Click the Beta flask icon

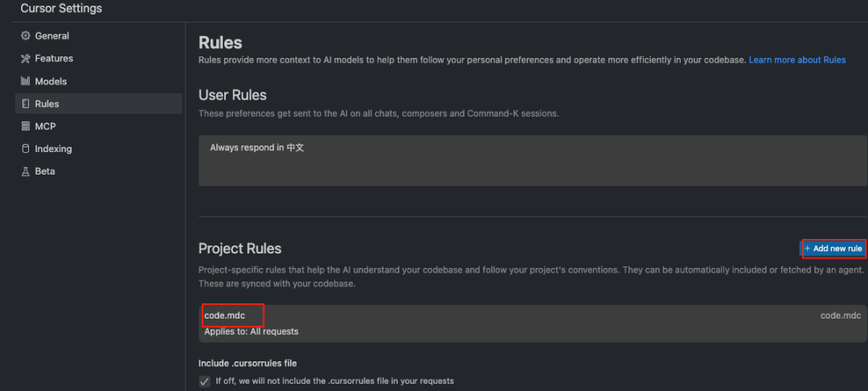pyautogui.click(x=26, y=171)
